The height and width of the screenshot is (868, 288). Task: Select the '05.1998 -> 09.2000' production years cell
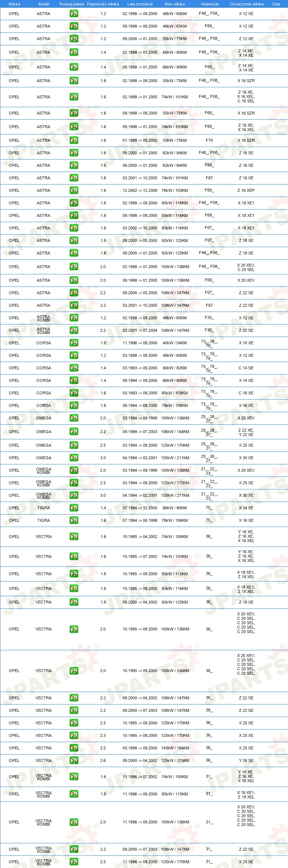pos(140,748)
